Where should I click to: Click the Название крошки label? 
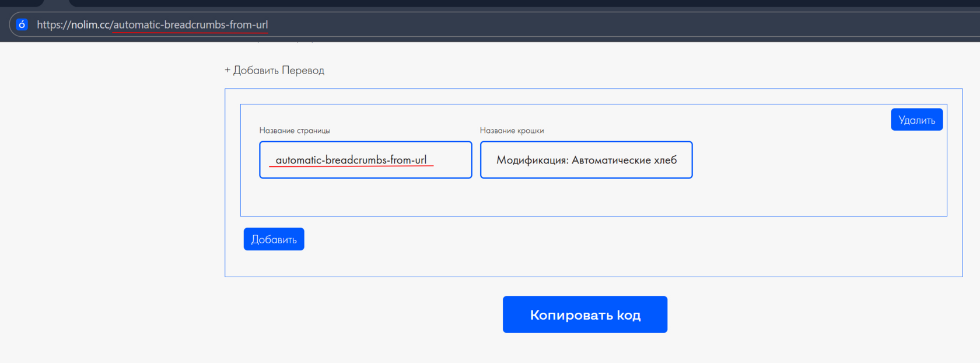click(x=512, y=131)
